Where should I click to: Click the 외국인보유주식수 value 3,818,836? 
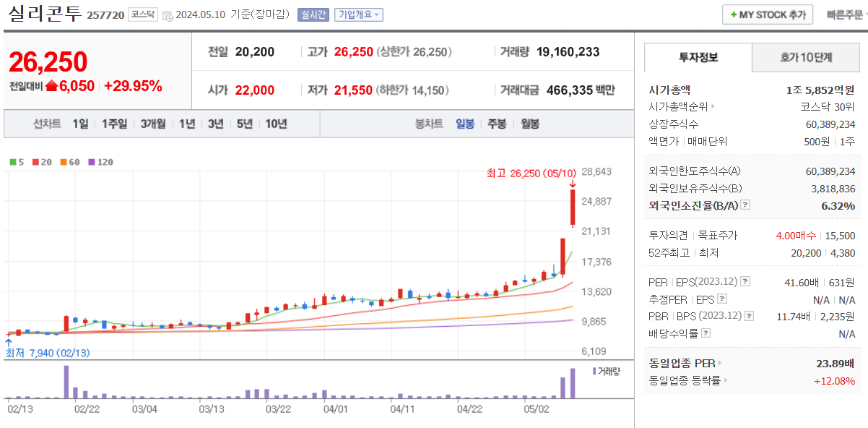click(833, 188)
